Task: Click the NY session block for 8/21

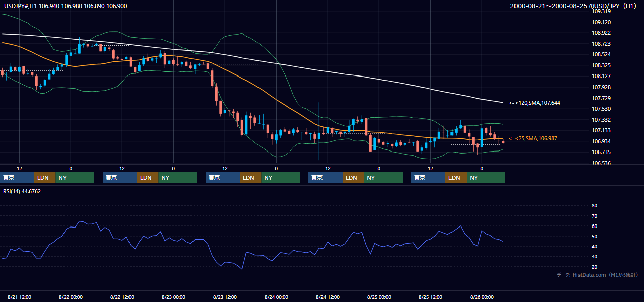Action: [75, 178]
